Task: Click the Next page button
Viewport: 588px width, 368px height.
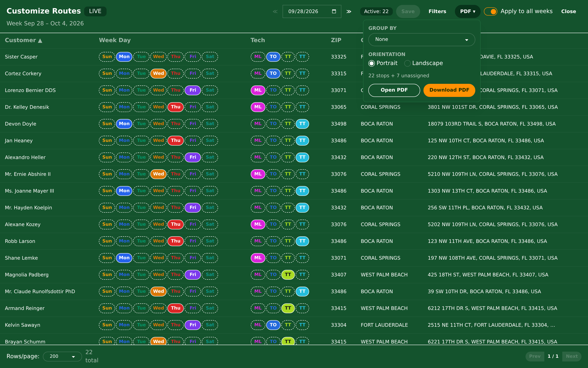Action: coord(571,356)
